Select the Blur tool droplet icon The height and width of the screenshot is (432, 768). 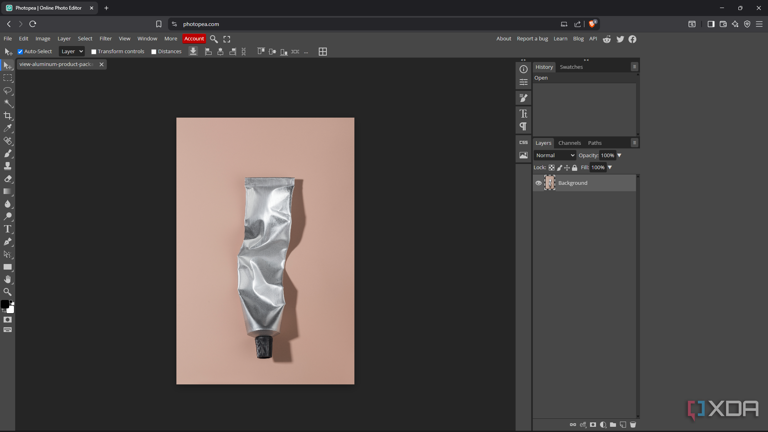[x=7, y=204]
